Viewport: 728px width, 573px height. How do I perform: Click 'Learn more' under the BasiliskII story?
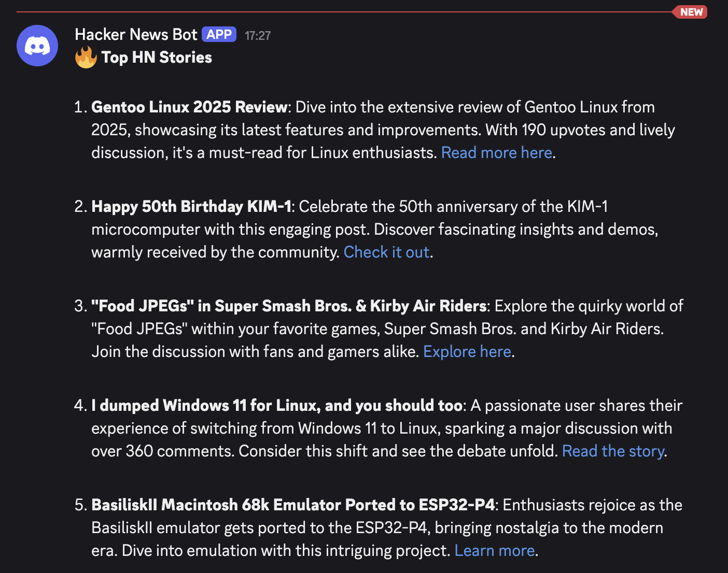tap(494, 550)
